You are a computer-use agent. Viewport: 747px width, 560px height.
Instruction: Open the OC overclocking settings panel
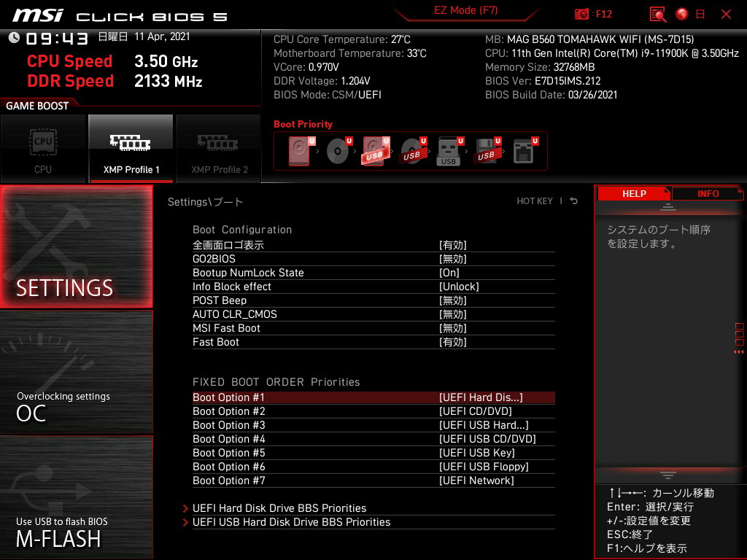(76, 372)
